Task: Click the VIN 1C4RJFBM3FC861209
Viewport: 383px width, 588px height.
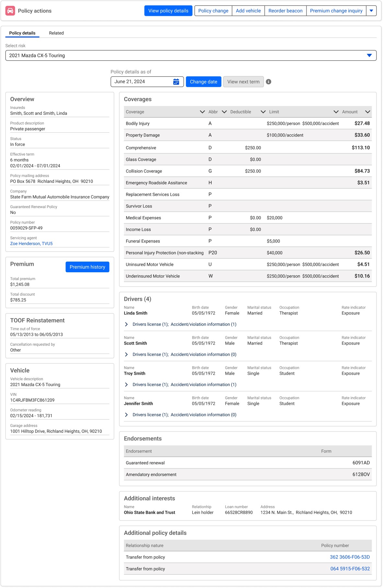Action: [32, 400]
